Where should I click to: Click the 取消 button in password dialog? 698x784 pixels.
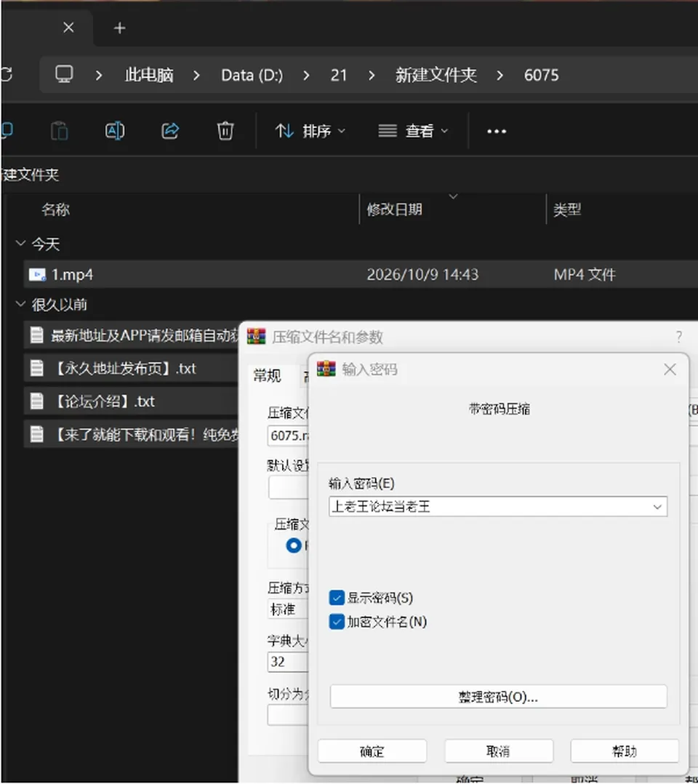point(499,751)
